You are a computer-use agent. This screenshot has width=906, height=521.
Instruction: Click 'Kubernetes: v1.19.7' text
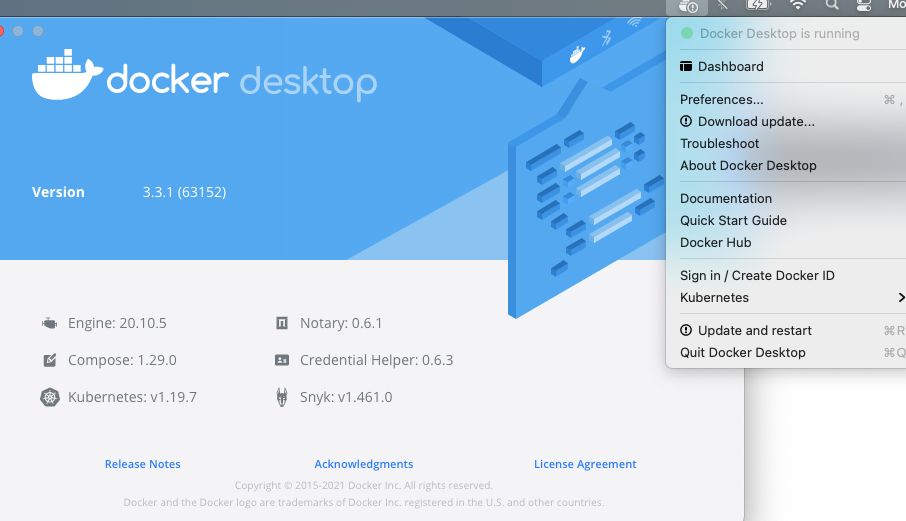pos(132,397)
